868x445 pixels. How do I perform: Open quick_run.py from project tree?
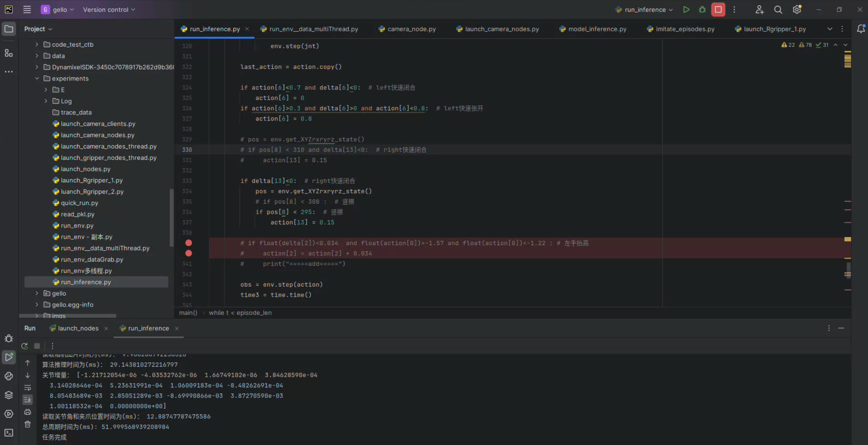(80, 203)
